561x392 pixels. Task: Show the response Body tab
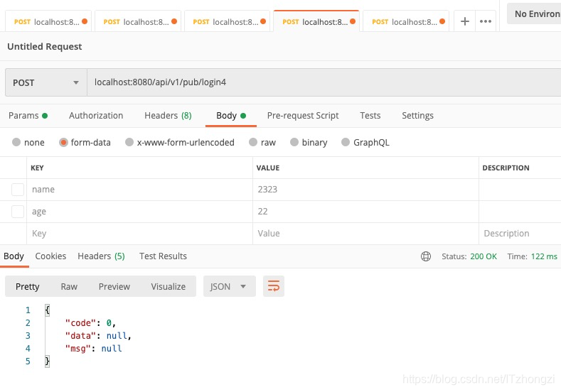pos(14,256)
